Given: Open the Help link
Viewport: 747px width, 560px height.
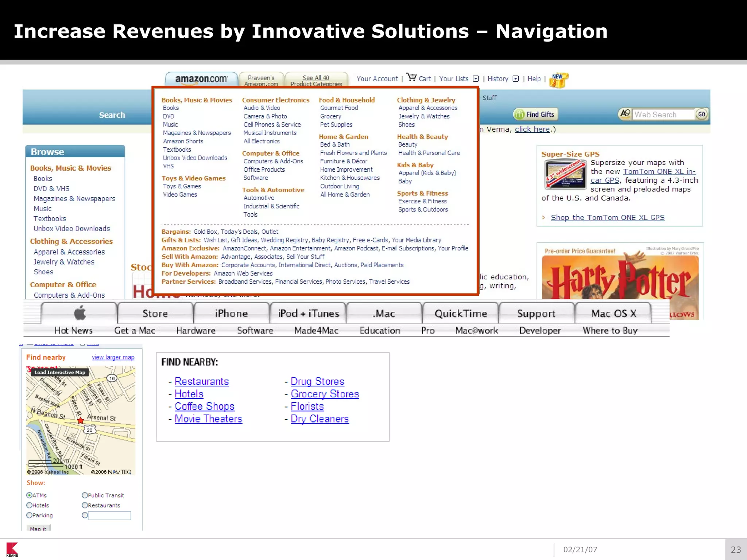Looking at the screenshot, I should coord(534,79).
